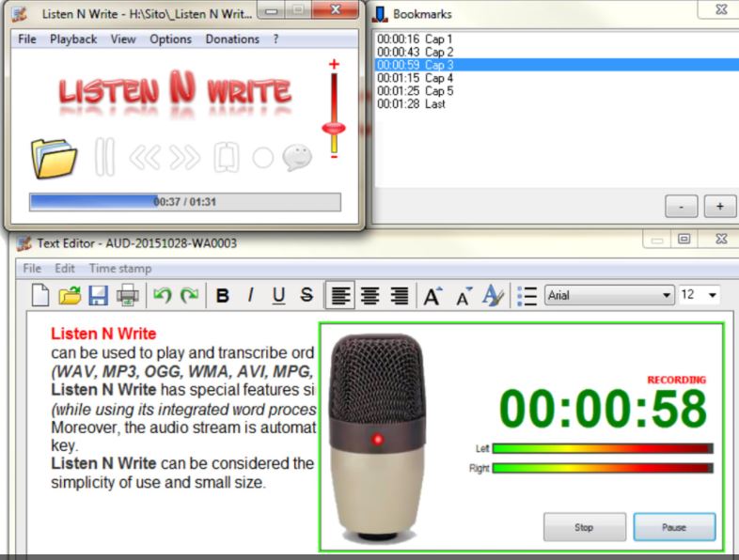This screenshot has height=560, width=739.
Task: Click the fast-forward double-arrow button
Action: click(184, 157)
